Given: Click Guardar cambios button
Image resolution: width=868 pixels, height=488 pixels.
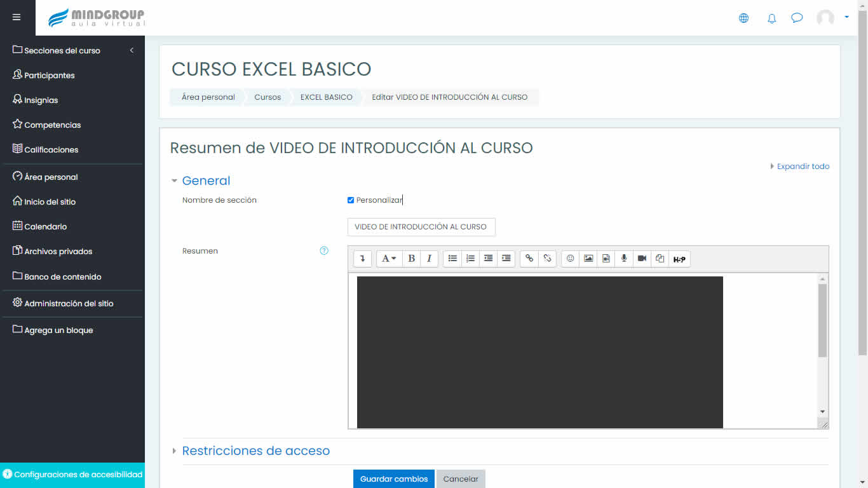Looking at the screenshot, I should [x=394, y=479].
